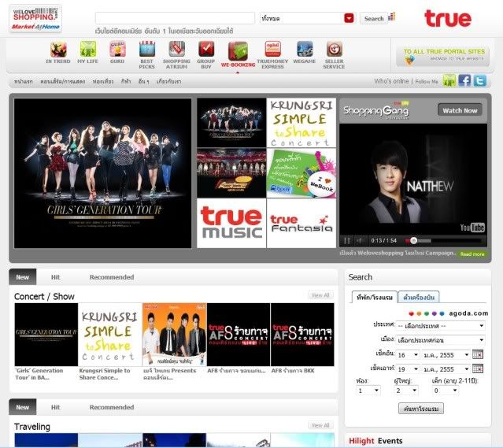The height and width of the screenshot is (448, 503).
Task: Click the green Read more button
Action: (472, 254)
